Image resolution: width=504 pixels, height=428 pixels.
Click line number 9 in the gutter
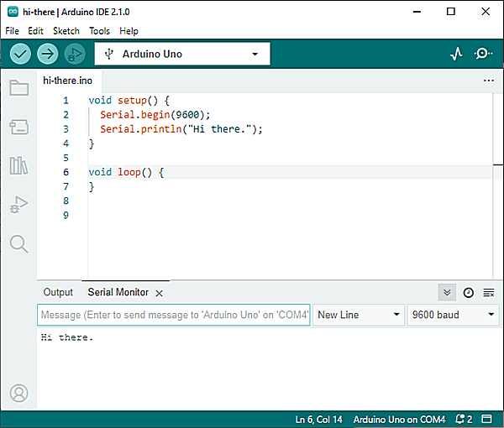66,215
